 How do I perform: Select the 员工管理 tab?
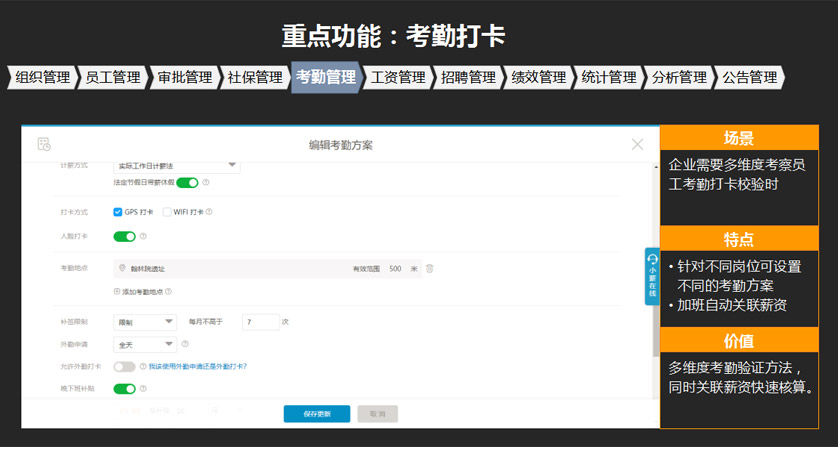pos(113,77)
